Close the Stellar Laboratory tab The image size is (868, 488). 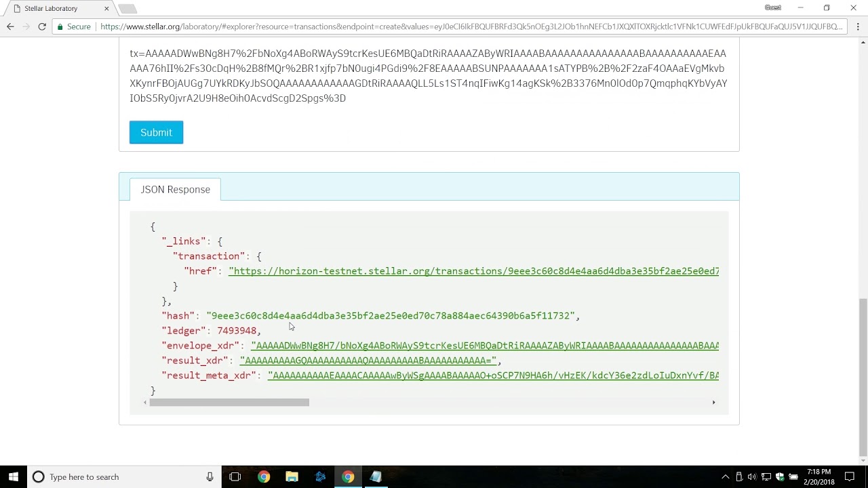(x=106, y=8)
